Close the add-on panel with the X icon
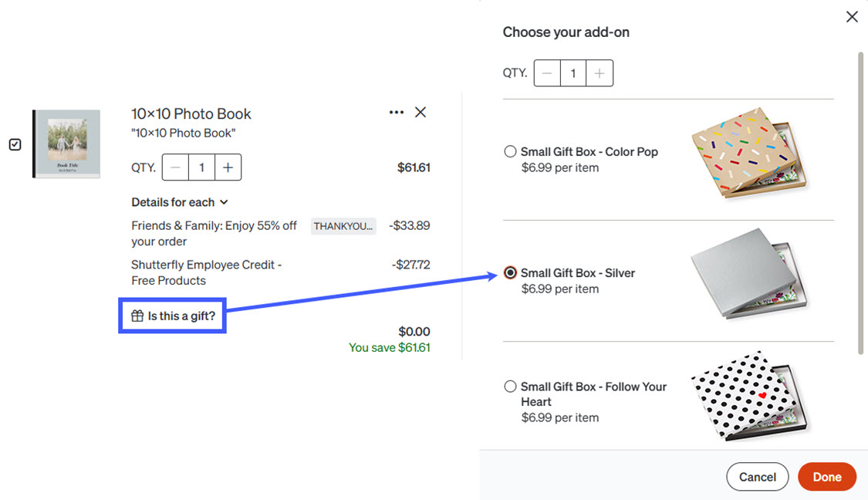Image resolution: width=868 pixels, height=500 pixels. coord(852,17)
